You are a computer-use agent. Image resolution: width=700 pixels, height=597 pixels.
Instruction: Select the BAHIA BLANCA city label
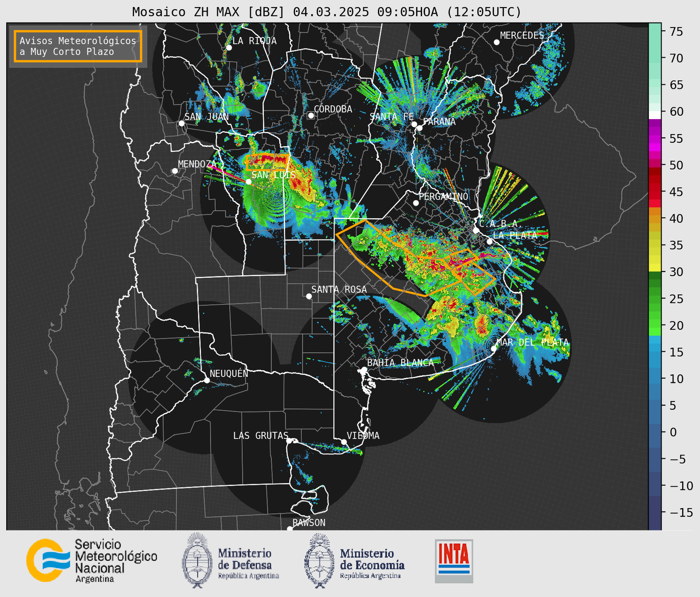[400, 362]
